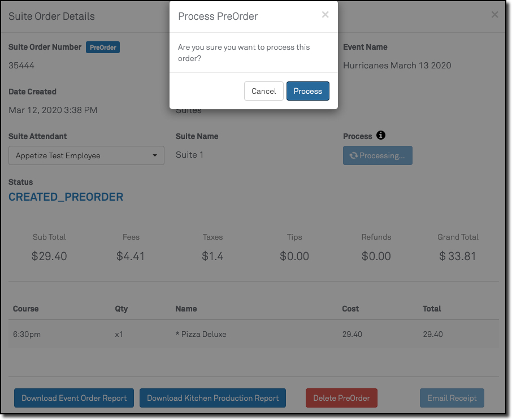The height and width of the screenshot is (420, 512).
Task: Close the Suite Order Details panel
Action: point(494,15)
